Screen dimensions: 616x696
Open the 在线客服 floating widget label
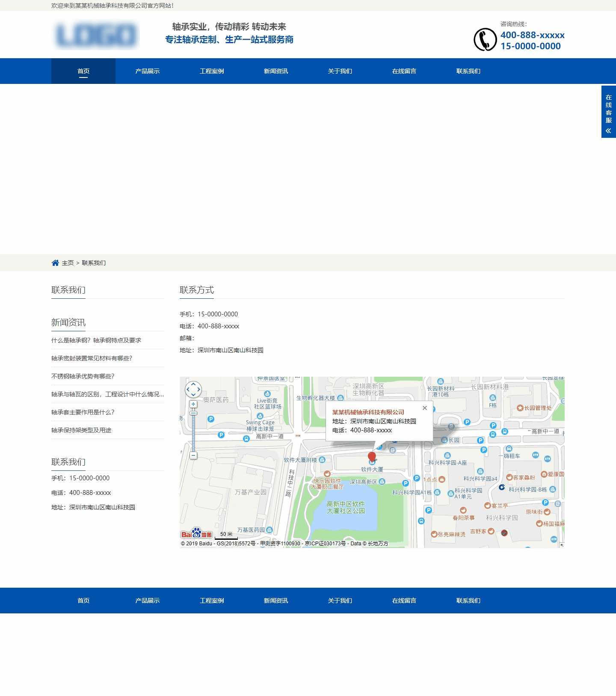coord(608,109)
